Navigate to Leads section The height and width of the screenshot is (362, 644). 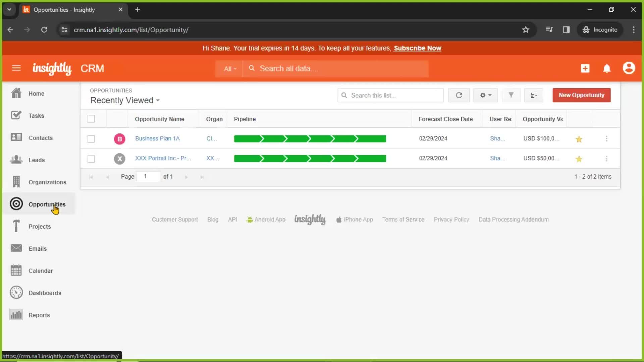(37, 160)
